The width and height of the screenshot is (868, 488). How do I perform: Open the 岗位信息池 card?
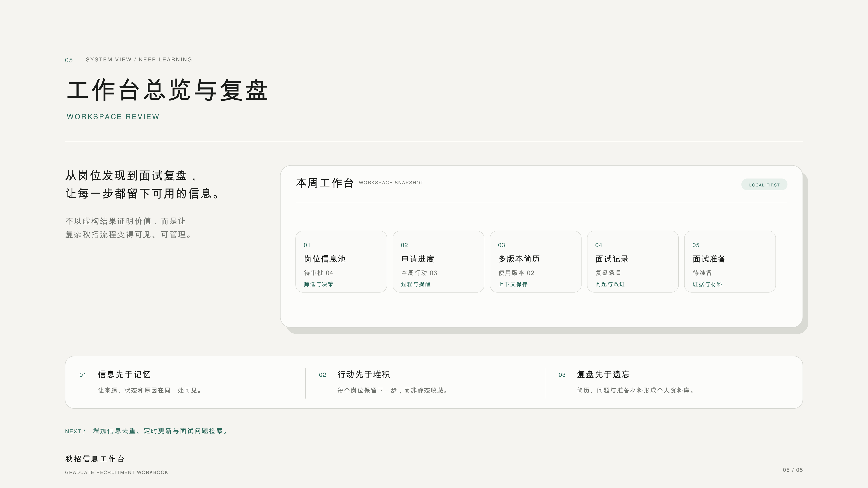click(341, 261)
